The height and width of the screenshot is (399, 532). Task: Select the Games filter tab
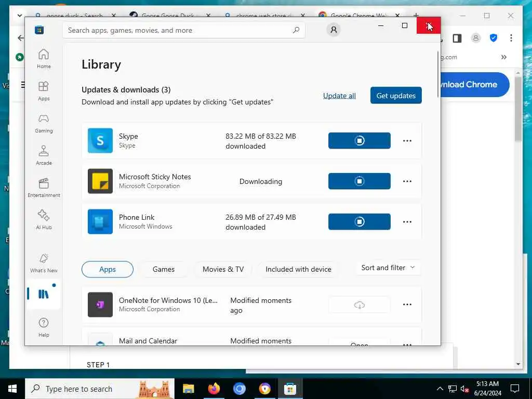164,270
